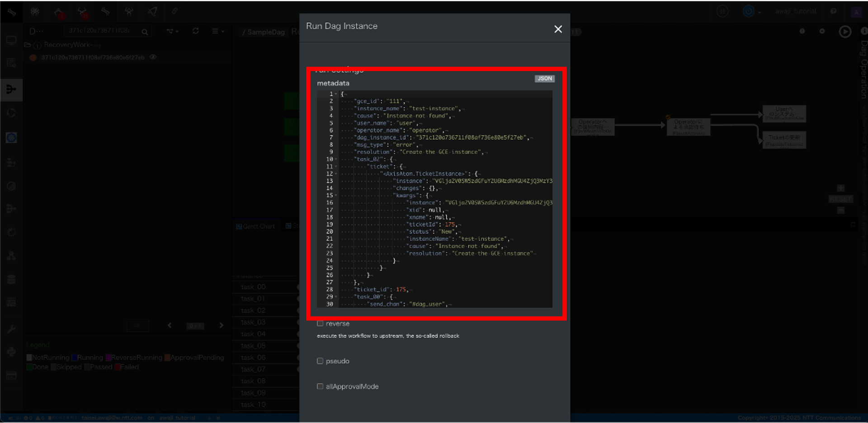Click the search magnifier icon in Dag panel
Screen dimensions: 868x423
pyautogui.click(x=145, y=32)
